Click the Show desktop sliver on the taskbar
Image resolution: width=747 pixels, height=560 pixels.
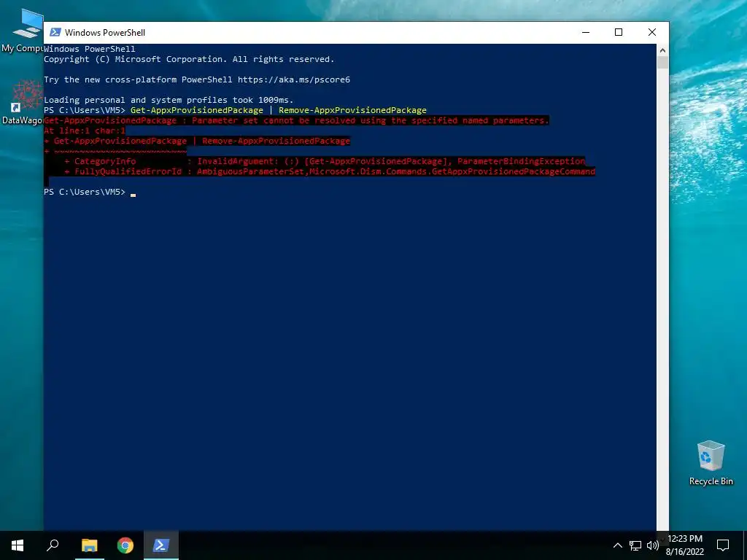pos(745,545)
